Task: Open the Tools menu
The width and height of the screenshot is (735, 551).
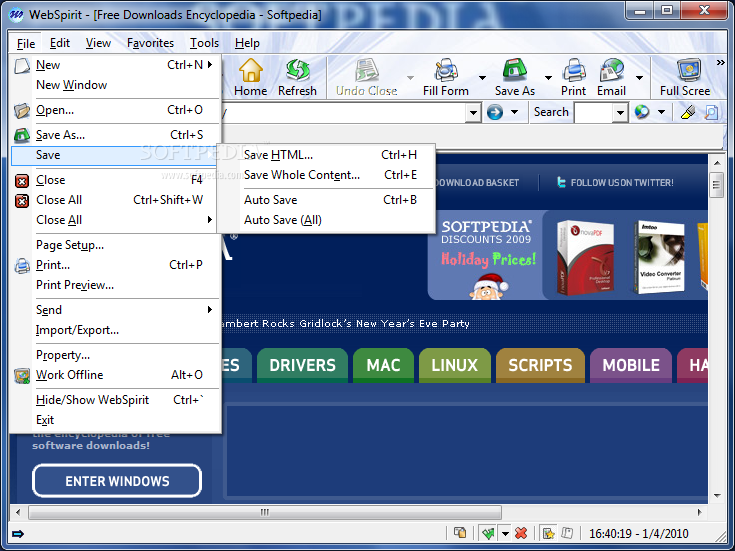Action: (204, 43)
